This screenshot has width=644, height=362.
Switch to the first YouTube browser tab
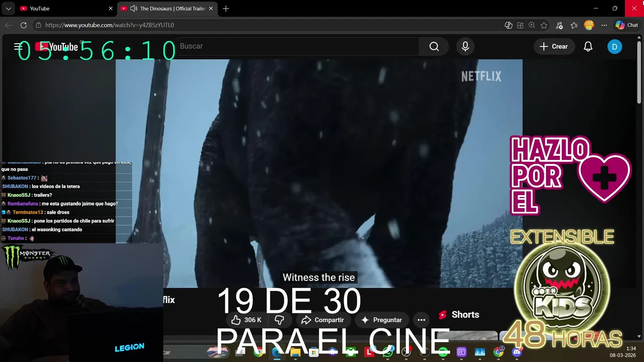coord(65,9)
